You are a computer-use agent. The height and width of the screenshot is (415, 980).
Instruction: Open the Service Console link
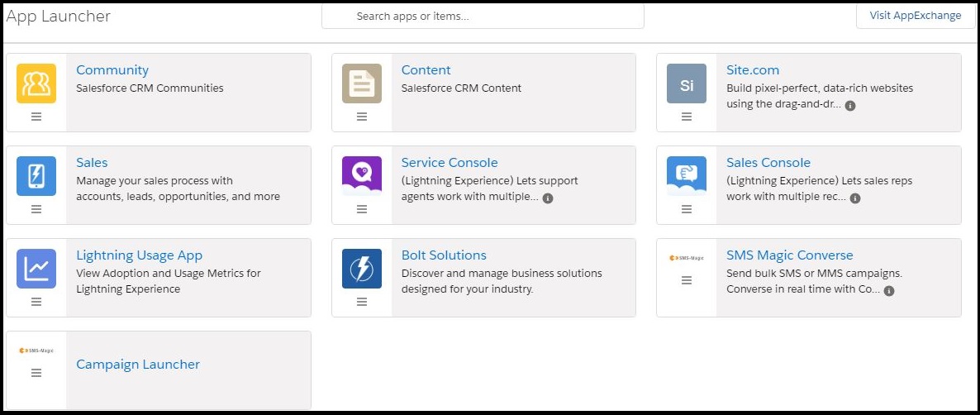pos(450,163)
